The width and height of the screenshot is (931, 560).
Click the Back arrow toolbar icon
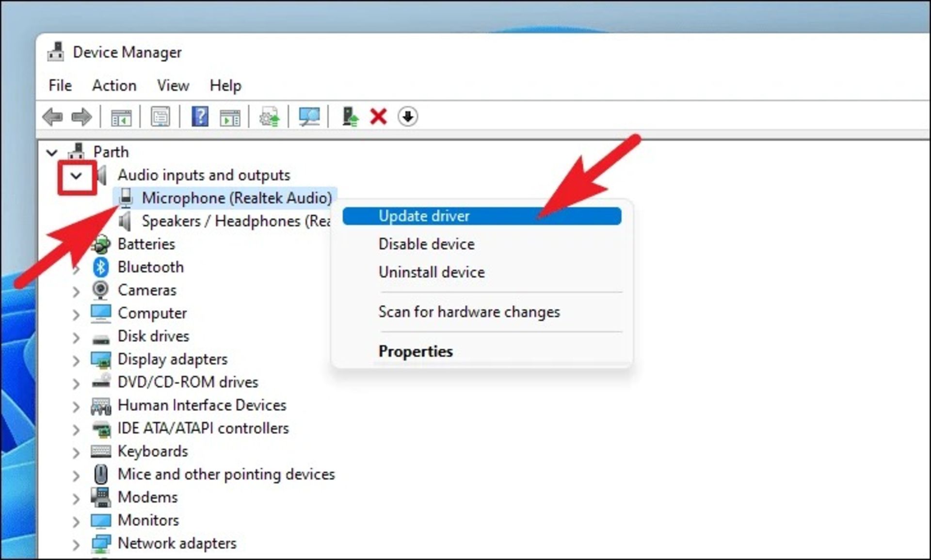(52, 117)
